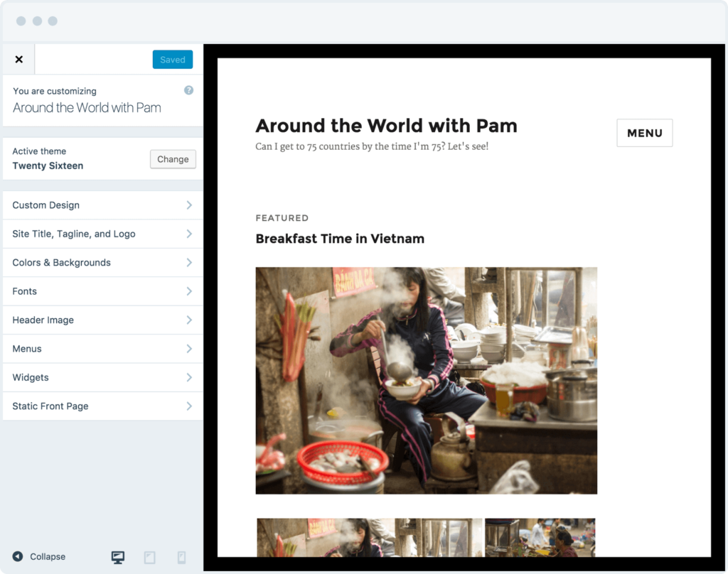Click the Active theme label
The width and height of the screenshot is (728, 574).
pos(39,151)
